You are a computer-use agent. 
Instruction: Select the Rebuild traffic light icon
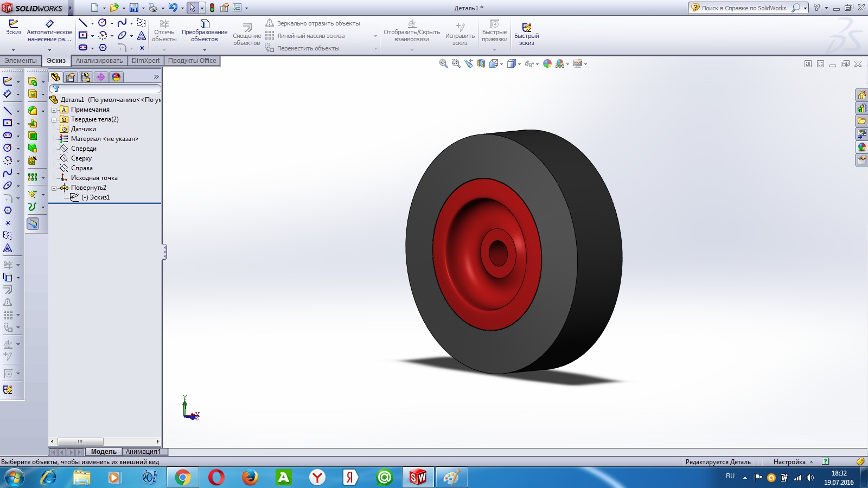(x=212, y=8)
